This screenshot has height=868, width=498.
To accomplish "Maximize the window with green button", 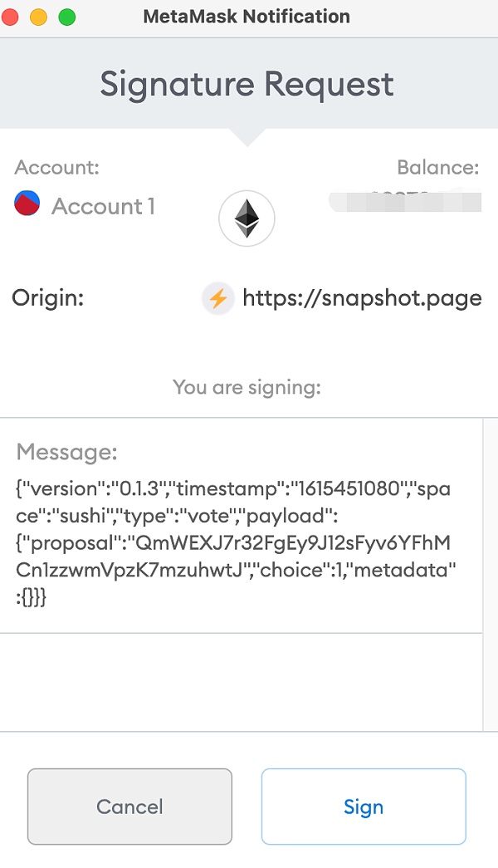I will 66,17.
